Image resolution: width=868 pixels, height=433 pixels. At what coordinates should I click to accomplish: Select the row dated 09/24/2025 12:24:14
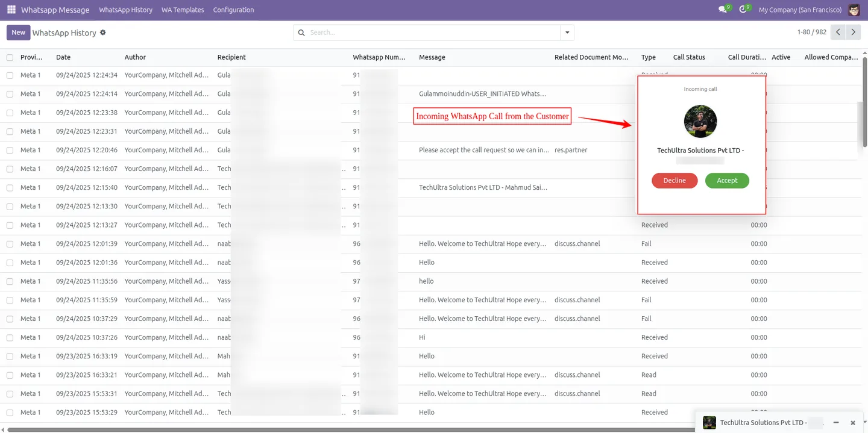[10, 94]
